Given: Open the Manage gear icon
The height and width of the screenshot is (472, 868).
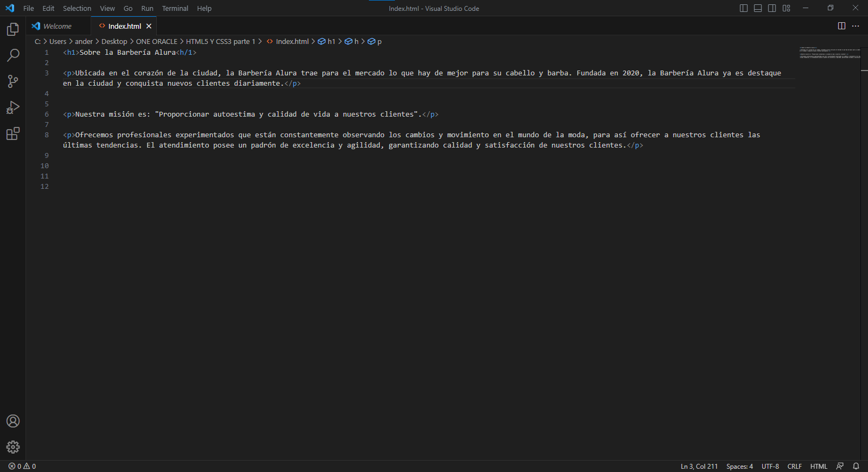Looking at the screenshot, I should [13, 447].
